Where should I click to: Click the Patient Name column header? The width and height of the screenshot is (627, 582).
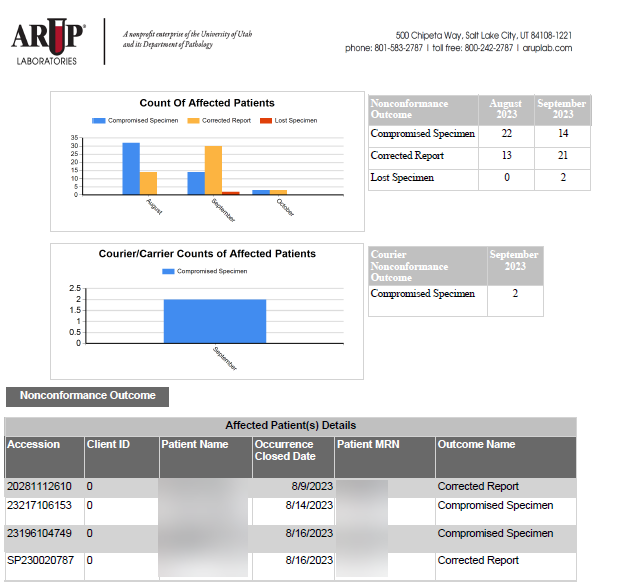pos(195,445)
